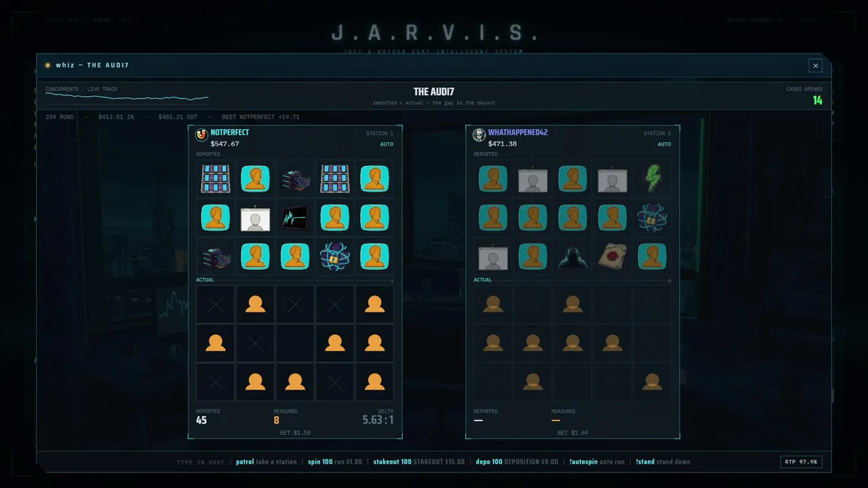Click the atom padlock tile in Station 2
This screenshot has width=868, height=488.
pyautogui.click(x=652, y=218)
